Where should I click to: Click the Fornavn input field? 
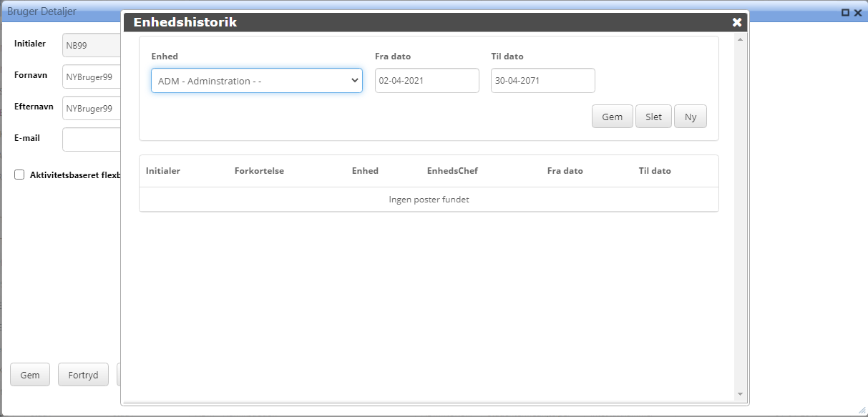pyautogui.click(x=91, y=76)
